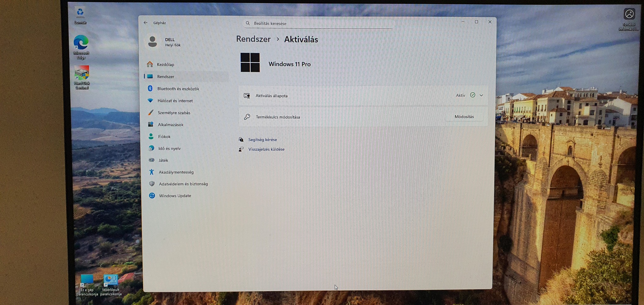Click the Akadálymentesség accessibility icon
The image size is (644, 305).
(x=152, y=172)
